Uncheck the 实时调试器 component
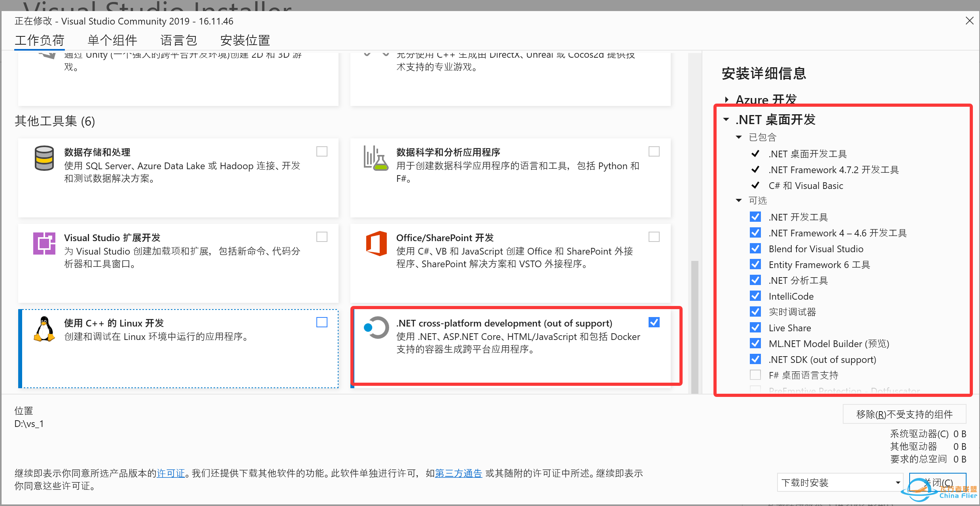Viewport: 980px width, 506px height. tap(755, 312)
